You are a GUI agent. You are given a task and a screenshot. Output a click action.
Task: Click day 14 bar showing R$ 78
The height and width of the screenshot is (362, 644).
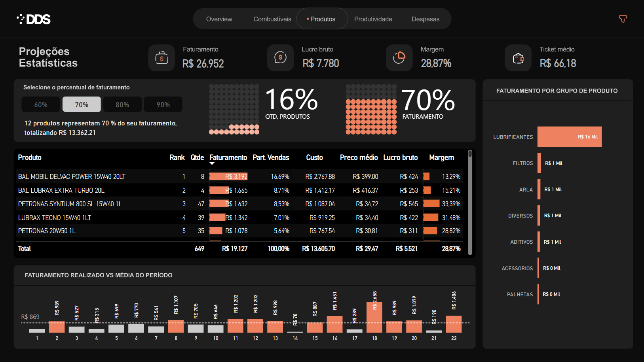click(295, 332)
